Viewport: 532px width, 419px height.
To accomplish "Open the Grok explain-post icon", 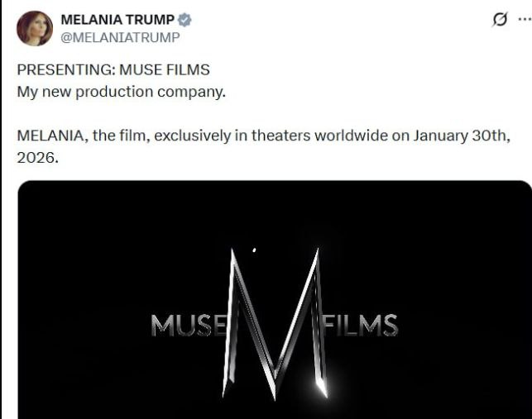I will point(500,19).
